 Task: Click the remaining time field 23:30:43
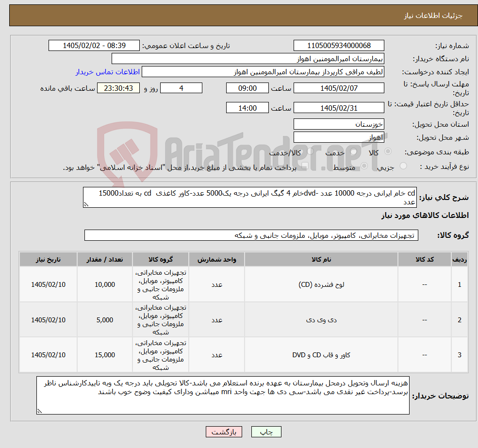[x=118, y=88]
